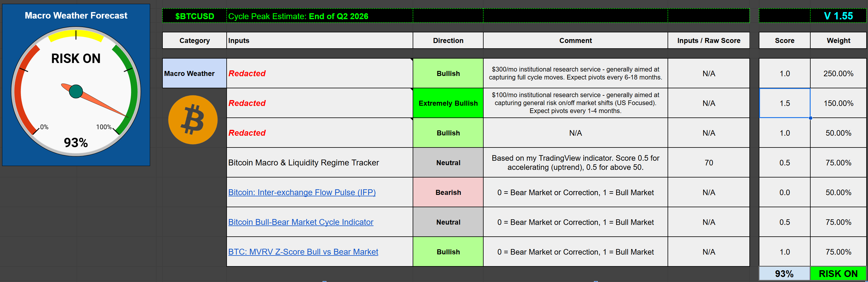
Task: Select the Extremely Bullish direction cell
Action: (x=448, y=103)
